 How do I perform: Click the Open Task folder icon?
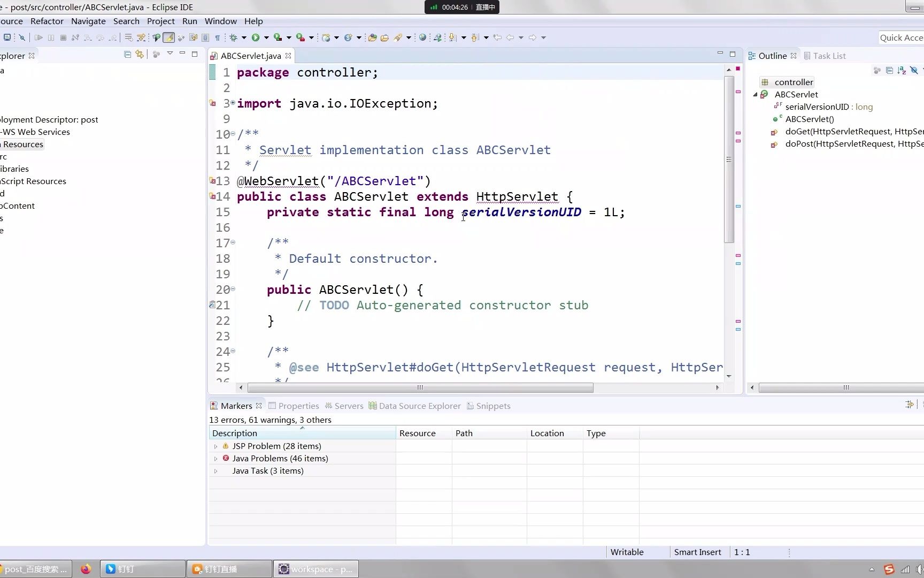(384, 37)
